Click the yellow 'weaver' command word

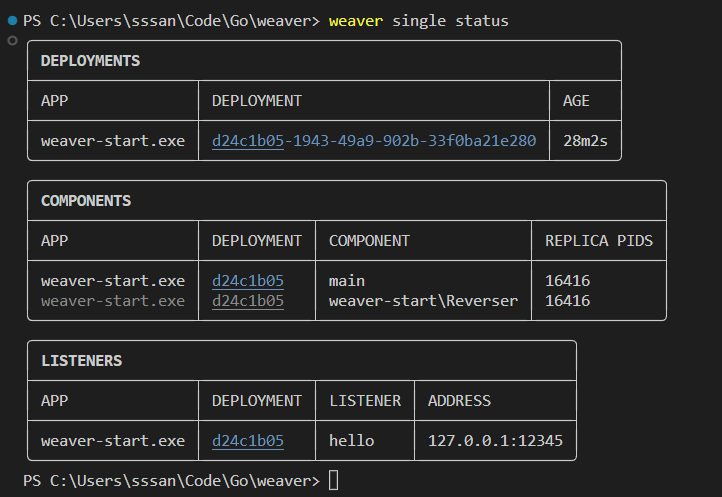point(355,21)
